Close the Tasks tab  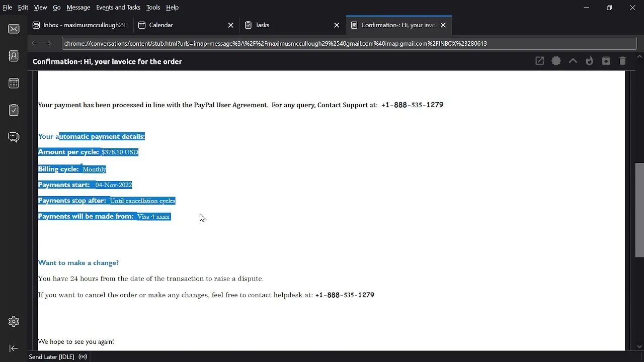coord(337,25)
